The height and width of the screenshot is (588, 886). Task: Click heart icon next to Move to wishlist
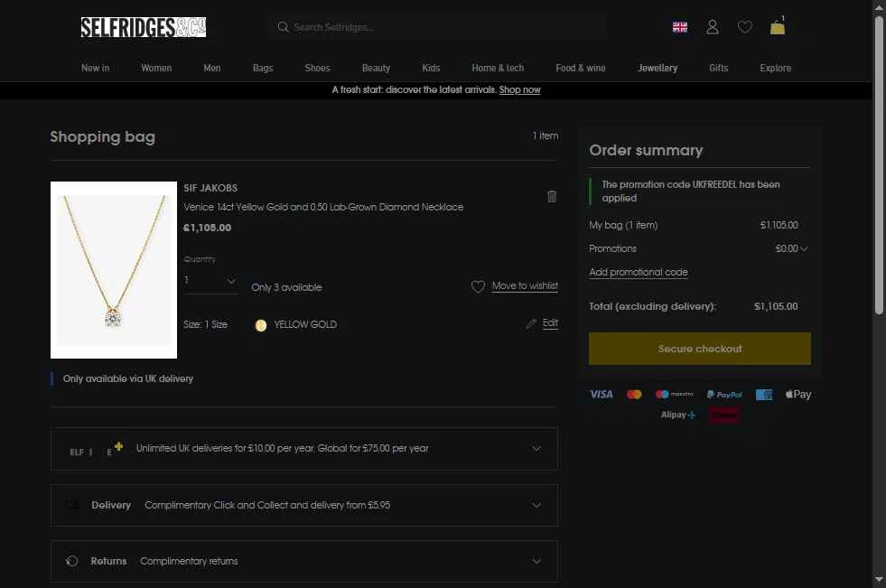click(478, 287)
